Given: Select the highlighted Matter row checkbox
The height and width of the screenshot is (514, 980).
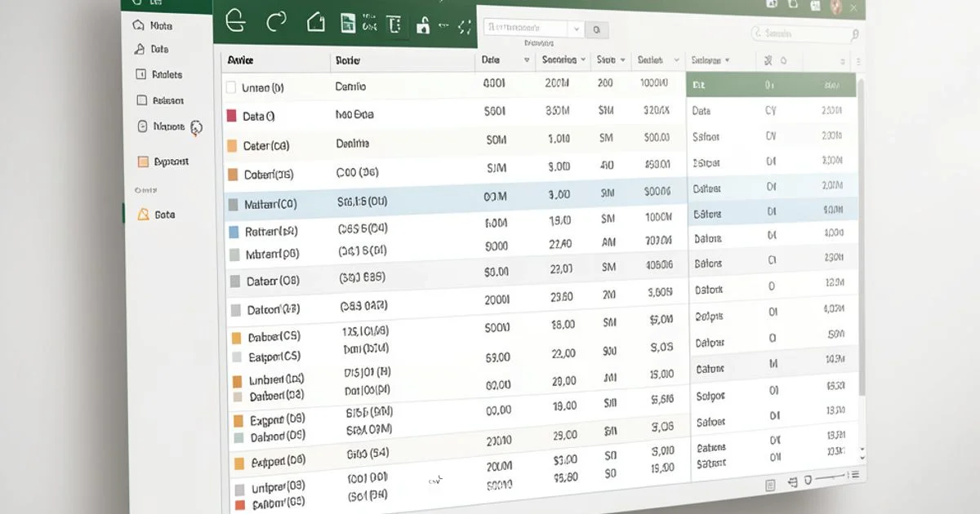Looking at the screenshot, I should [x=234, y=203].
